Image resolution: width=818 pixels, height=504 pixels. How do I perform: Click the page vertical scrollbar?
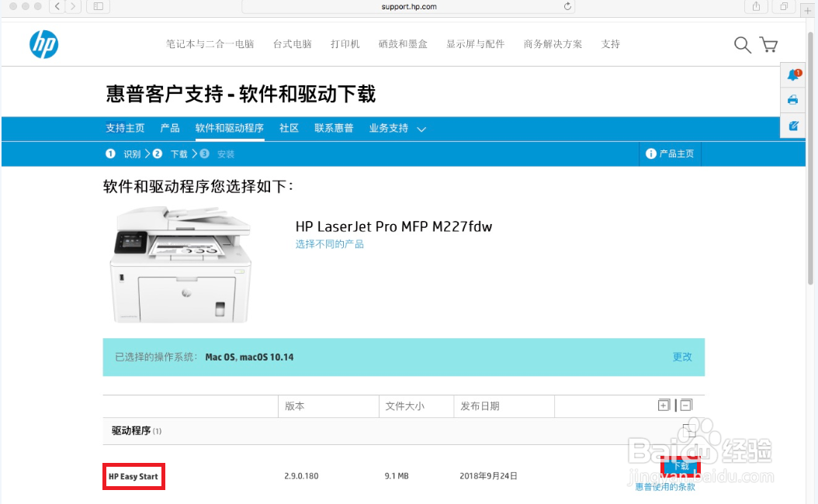click(x=810, y=158)
